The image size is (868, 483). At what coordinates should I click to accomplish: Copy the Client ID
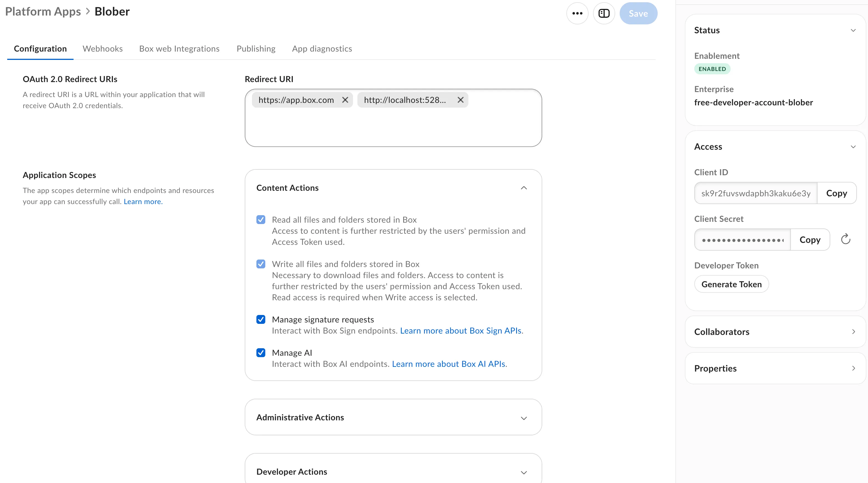point(837,193)
